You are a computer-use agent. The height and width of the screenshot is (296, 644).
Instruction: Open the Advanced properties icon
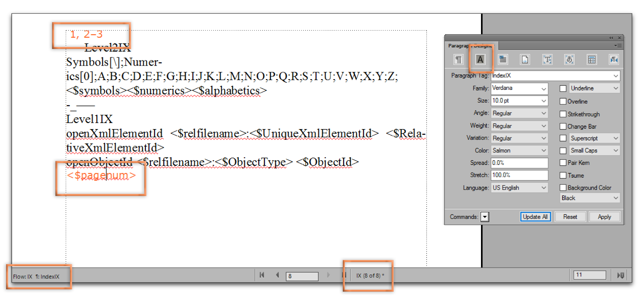pyautogui.click(x=547, y=60)
